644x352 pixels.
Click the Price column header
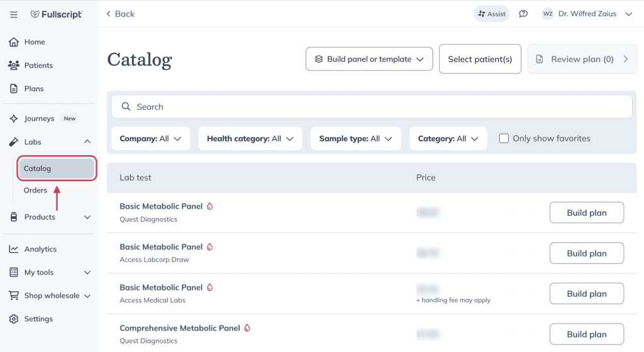click(426, 178)
